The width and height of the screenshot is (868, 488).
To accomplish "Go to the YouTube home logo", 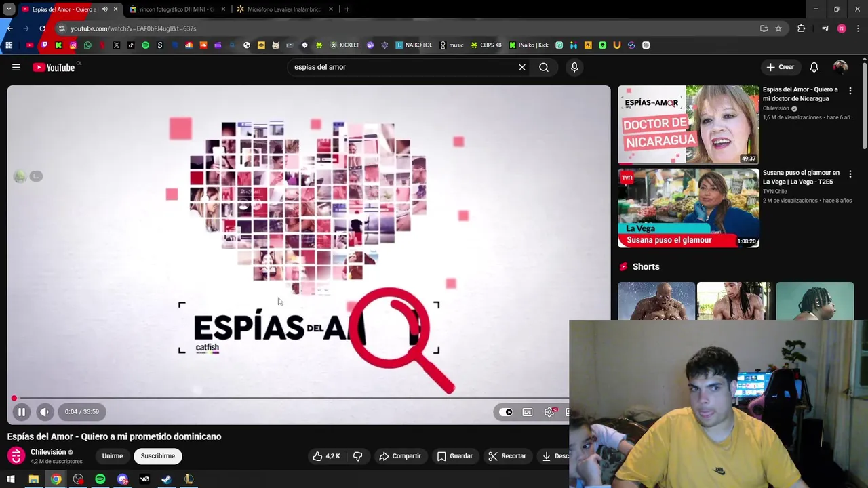I will (54, 67).
